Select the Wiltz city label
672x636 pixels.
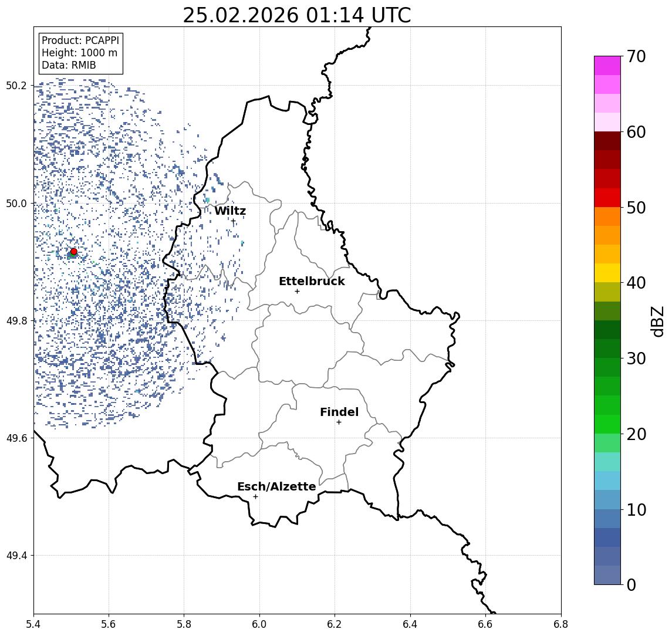[230, 211]
